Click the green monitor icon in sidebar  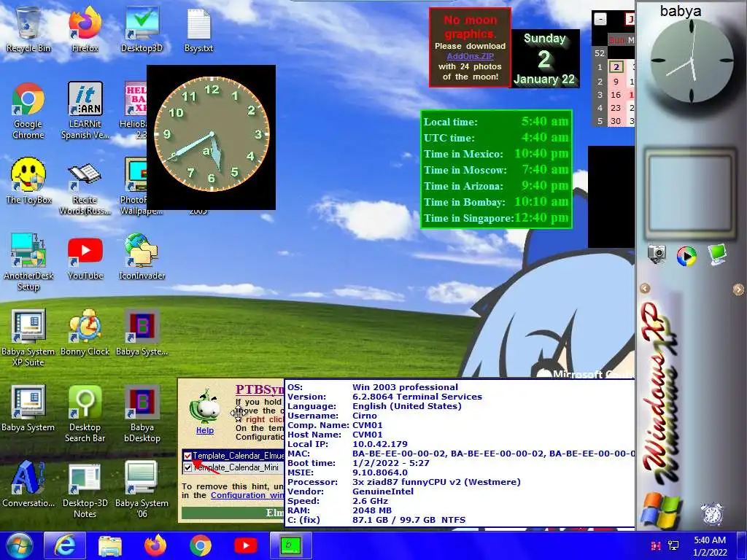[x=717, y=254]
